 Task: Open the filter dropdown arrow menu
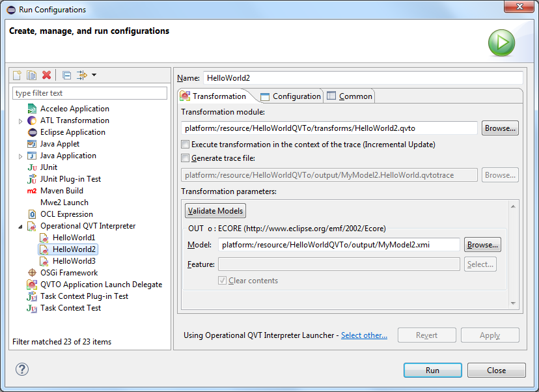[94, 76]
